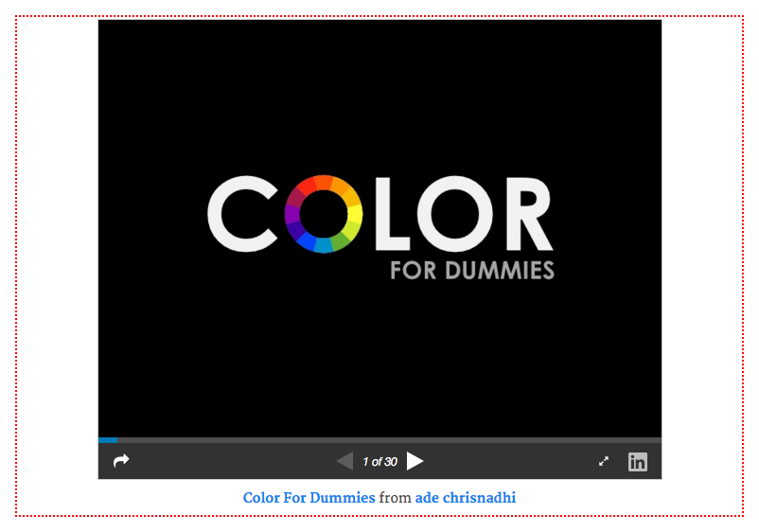Click the share arrow icon
The image size is (759, 532).
pyautogui.click(x=121, y=461)
